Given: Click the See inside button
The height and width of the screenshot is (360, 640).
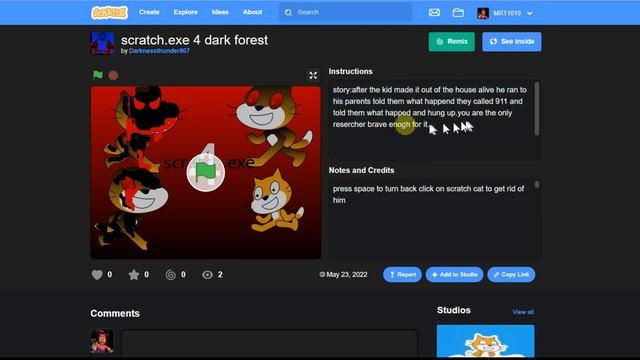Looking at the screenshot, I should point(512,42).
